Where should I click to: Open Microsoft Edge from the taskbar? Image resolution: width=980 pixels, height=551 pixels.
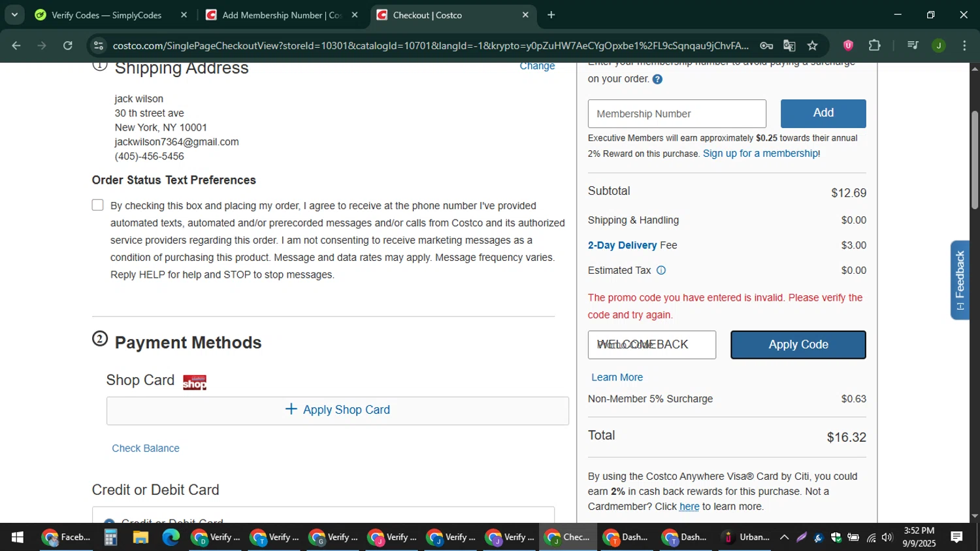click(x=171, y=537)
